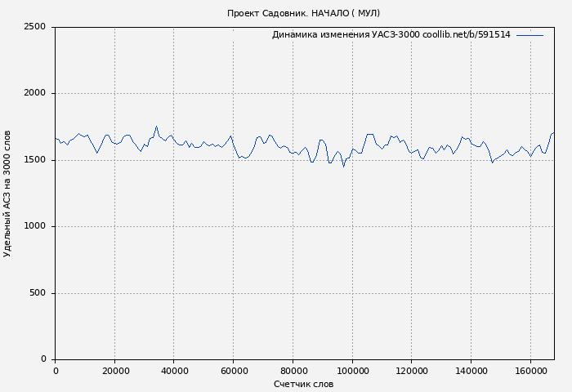This screenshot has width=572, height=392.
Task: Select the 60000 tick label on the X-axis
Action: pyautogui.click(x=233, y=371)
